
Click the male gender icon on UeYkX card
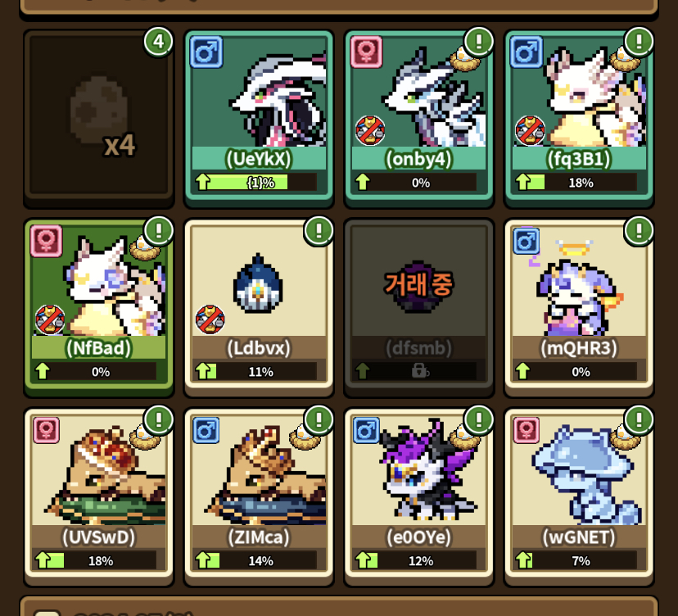[206, 52]
